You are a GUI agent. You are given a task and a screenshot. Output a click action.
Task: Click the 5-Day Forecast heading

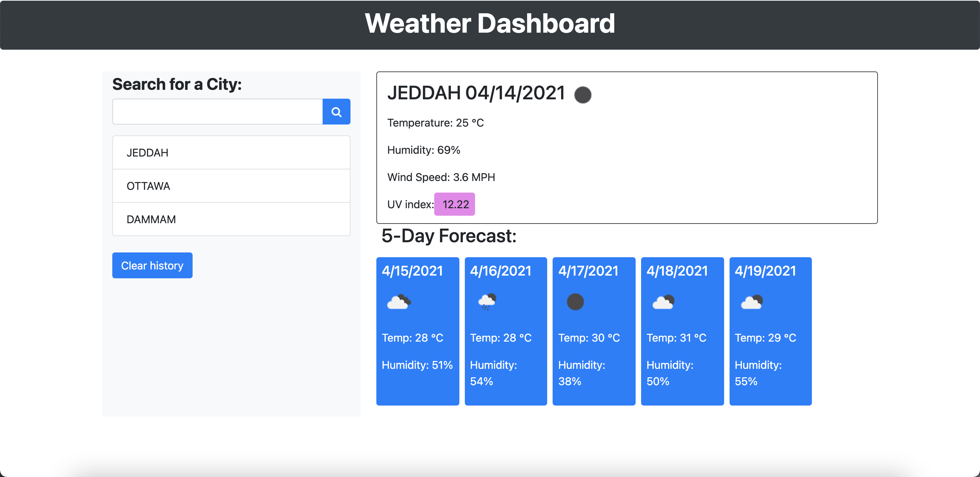[x=448, y=236]
